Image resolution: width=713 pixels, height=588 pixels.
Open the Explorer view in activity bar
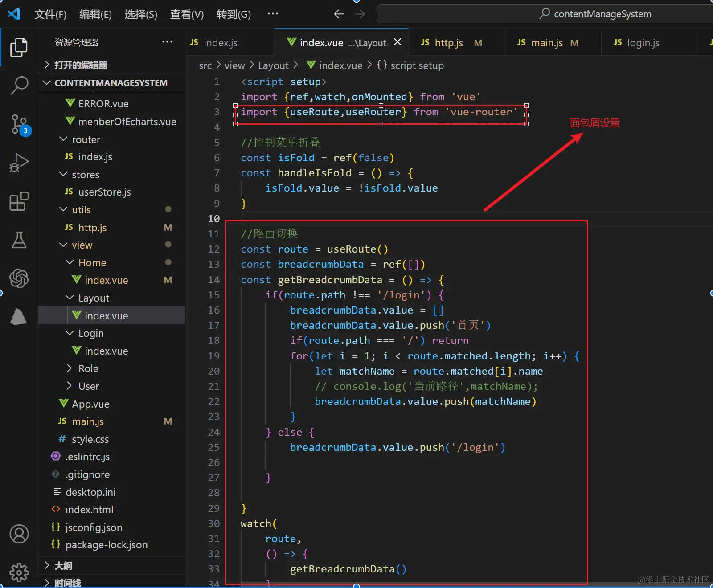[x=19, y=47]
